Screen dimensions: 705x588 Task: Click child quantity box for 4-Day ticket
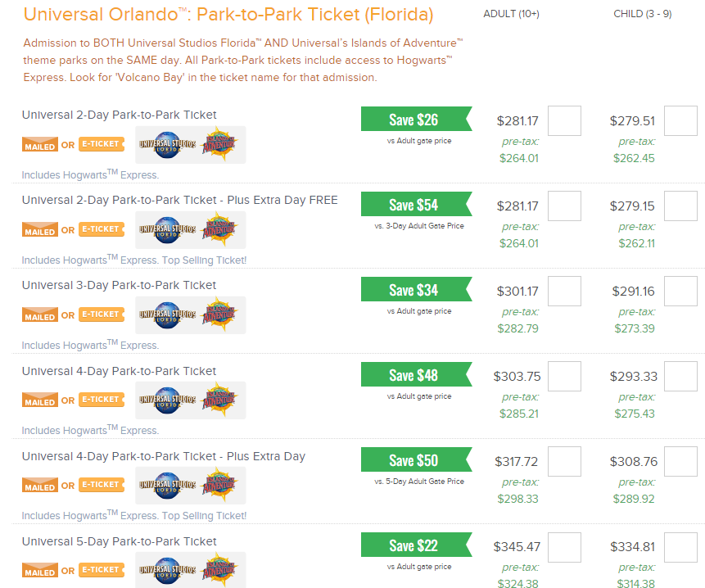680,377
